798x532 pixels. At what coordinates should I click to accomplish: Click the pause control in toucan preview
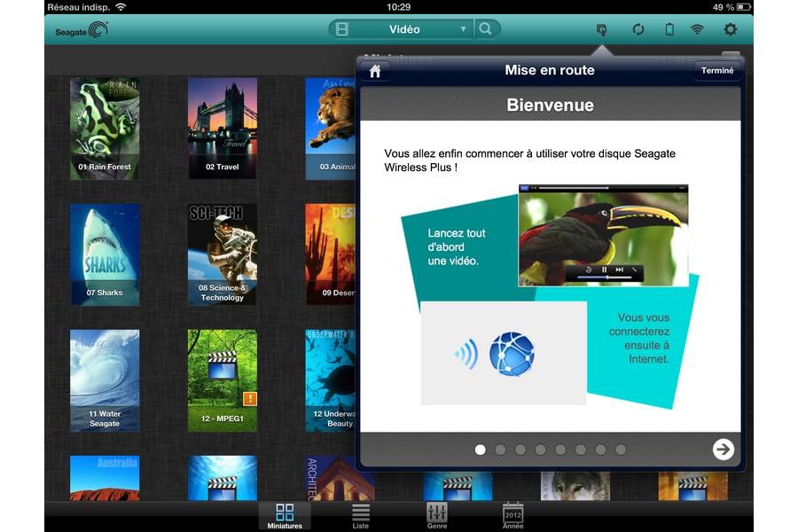pyautogui.click(x=604, y=270)
